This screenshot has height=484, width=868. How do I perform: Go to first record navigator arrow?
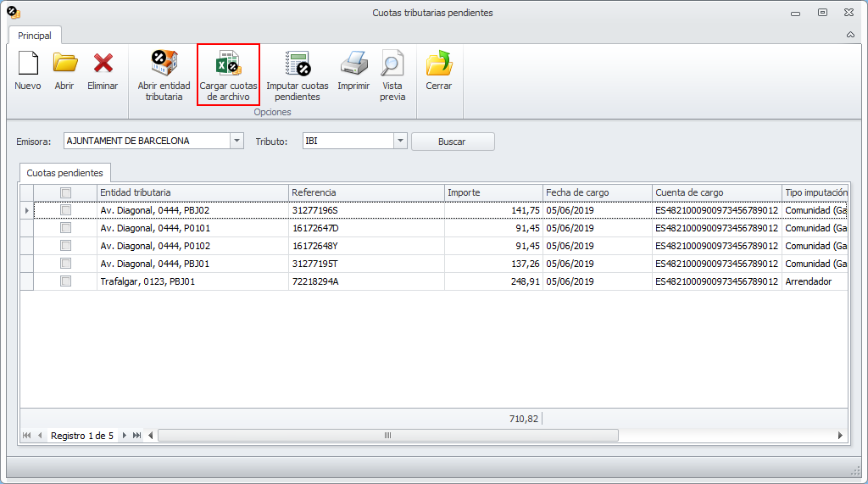pos(26,436)
